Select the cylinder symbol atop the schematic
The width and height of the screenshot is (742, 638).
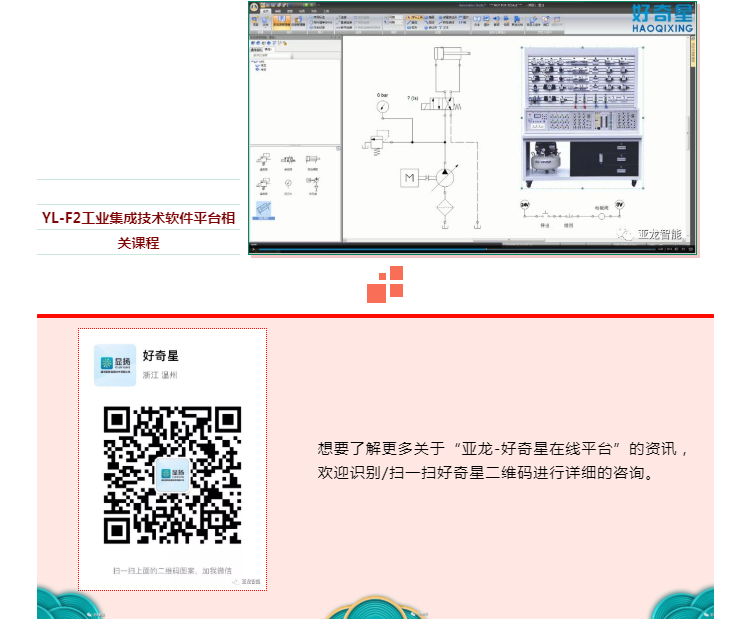click(x=452, y=53)
